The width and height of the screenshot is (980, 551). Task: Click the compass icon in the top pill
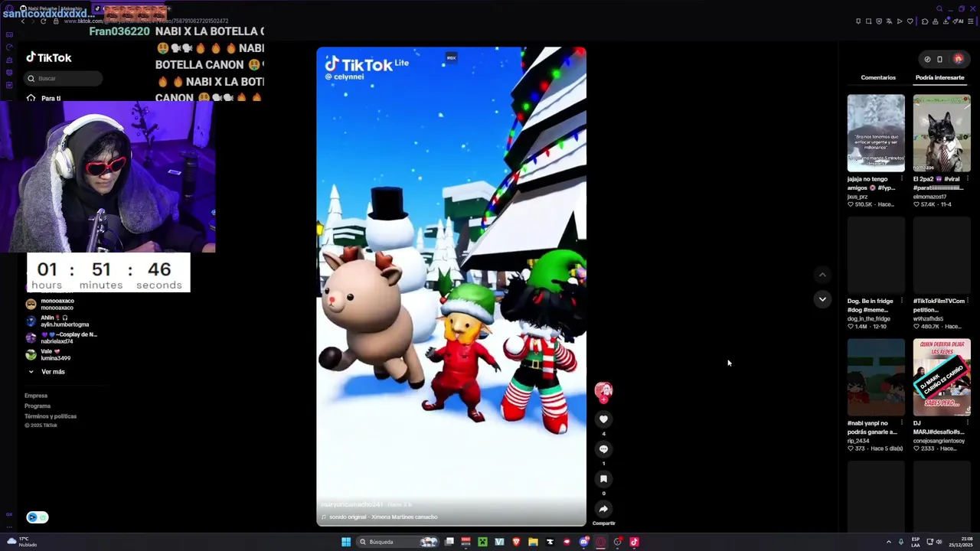pyautogui.click(x=927, y=59)
